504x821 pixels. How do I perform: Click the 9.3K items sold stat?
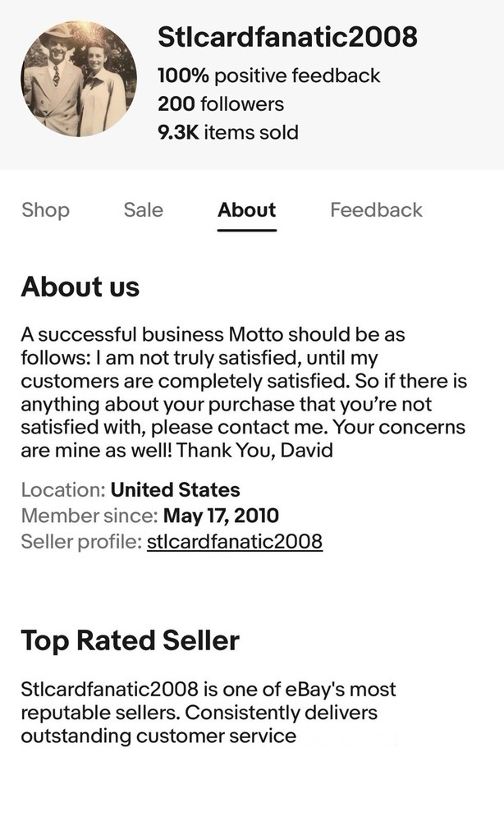tap(227, 132)
